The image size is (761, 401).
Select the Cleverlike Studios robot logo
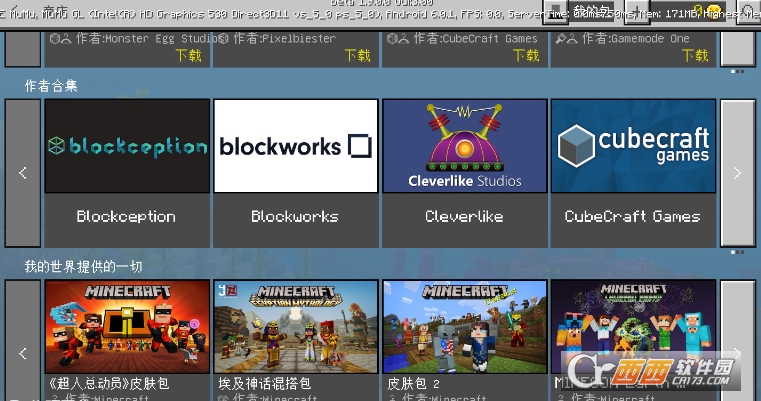coord(464,146)
